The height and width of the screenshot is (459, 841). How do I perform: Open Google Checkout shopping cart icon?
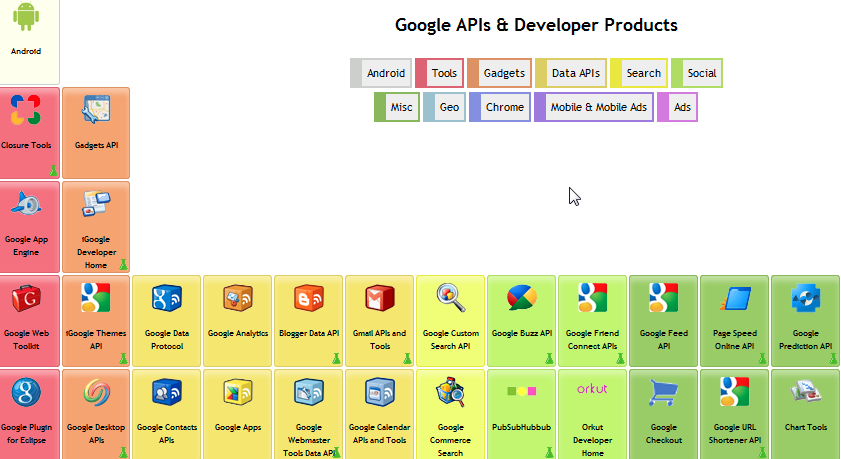pyautogui.click(x=663, y=392)
